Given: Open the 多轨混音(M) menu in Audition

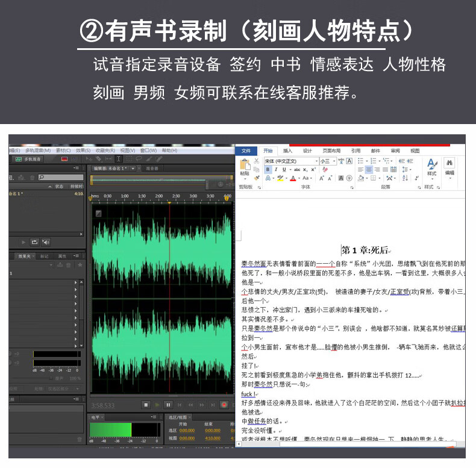Looking at the screenshot, I should coord(37,150).
